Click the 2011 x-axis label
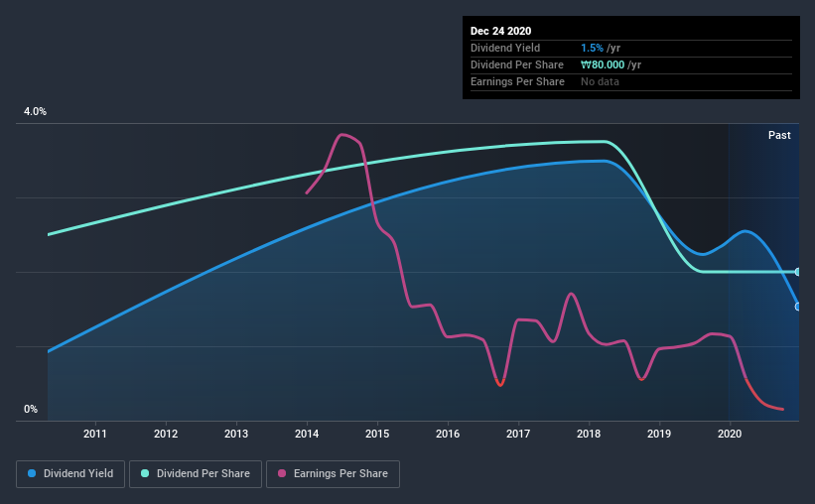Image resolution: width=815 pixels, height=504 pixels. point(94,434)
